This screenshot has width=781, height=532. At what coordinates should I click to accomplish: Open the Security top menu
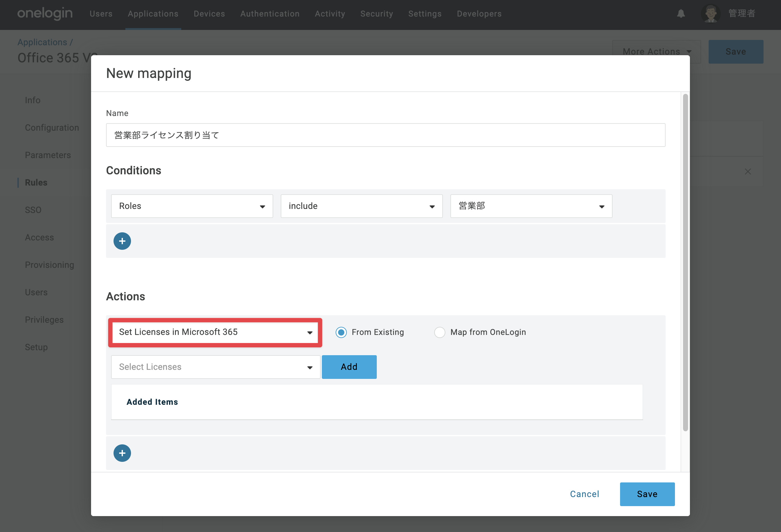click(377, 13)
